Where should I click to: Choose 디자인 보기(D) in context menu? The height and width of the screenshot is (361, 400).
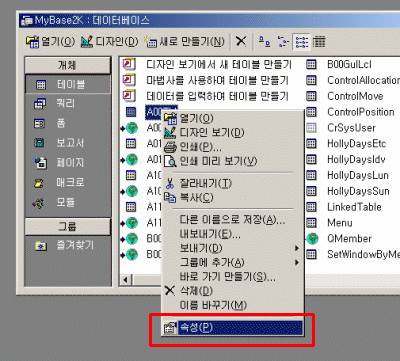tap(232, 133)
